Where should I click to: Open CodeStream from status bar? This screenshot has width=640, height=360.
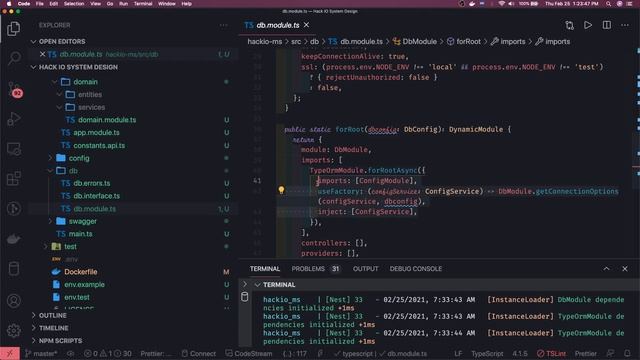(x=249, y=353)
